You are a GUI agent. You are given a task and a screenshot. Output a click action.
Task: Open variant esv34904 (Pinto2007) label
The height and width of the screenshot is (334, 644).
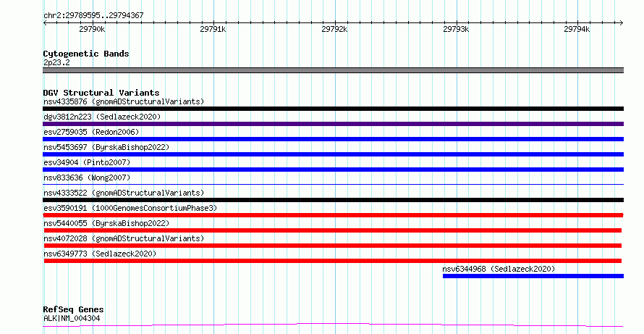[x=87, y=162]
